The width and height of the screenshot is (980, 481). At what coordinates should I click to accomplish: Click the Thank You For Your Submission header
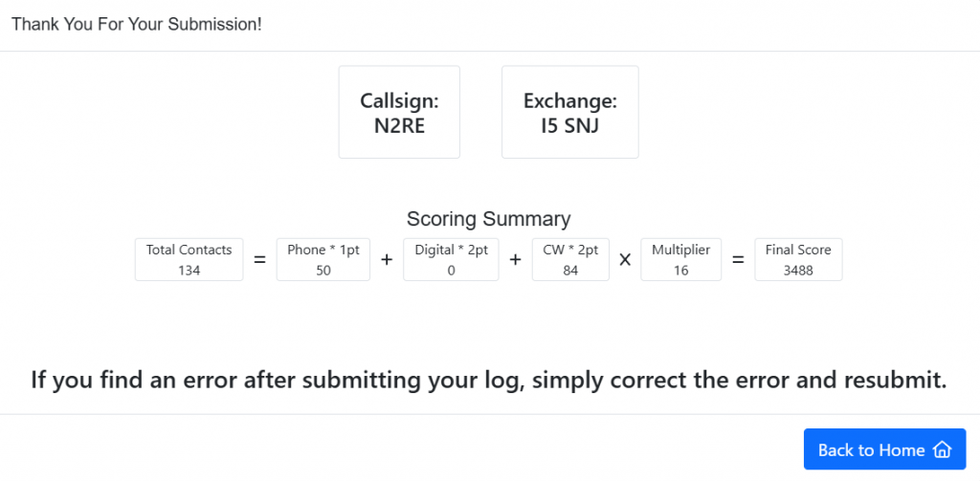[x=137, y=24]
